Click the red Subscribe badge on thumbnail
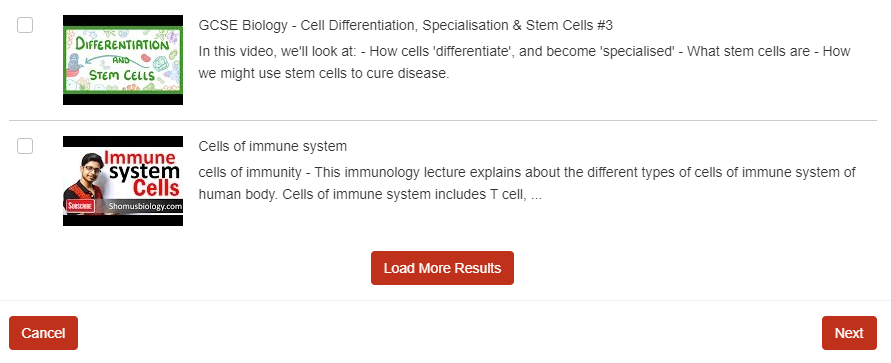This screenshot has width=891, height=363. (80, 206)
